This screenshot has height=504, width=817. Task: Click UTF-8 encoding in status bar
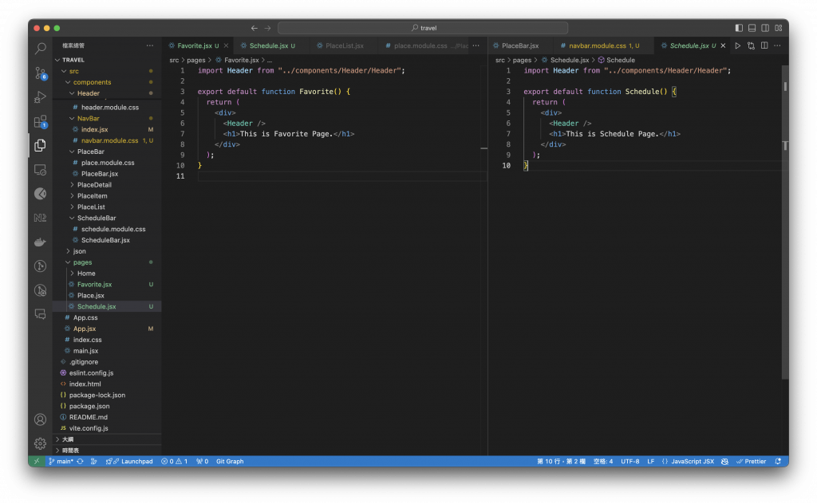(630, 461)
